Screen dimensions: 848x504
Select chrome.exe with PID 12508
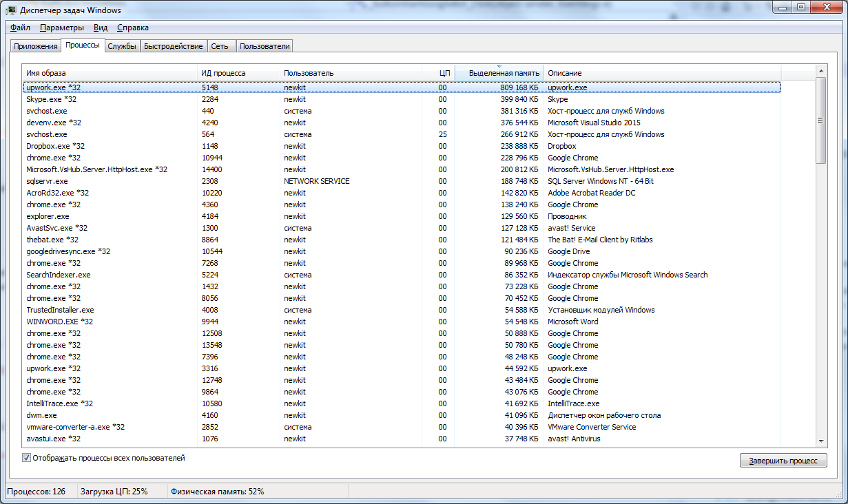point(402,333)
